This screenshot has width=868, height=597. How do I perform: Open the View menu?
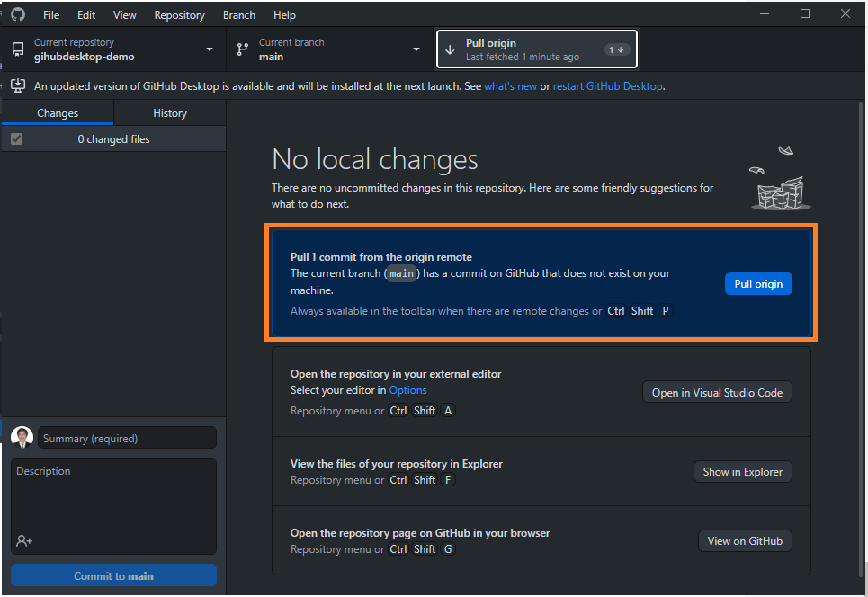coord(124,15)
